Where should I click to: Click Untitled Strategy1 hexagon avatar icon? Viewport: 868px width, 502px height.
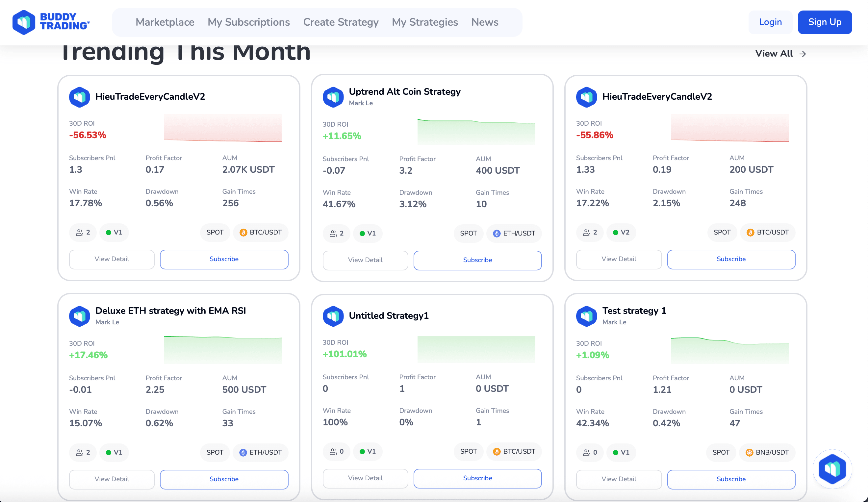coord(333,316)
